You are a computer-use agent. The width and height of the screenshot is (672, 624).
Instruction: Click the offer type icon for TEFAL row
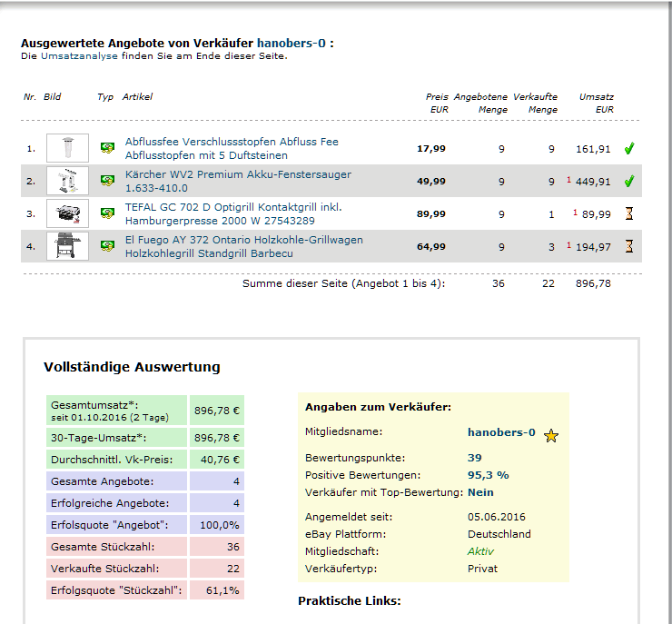(x=107, y=213)
